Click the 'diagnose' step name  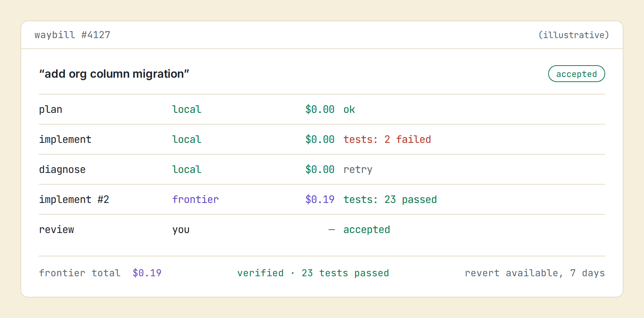[x=62, y=170]
